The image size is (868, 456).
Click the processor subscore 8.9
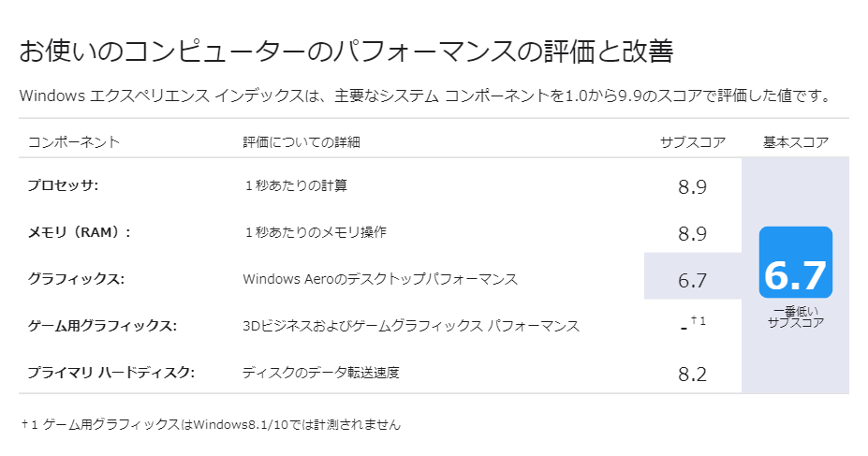(x=693, y=187)
